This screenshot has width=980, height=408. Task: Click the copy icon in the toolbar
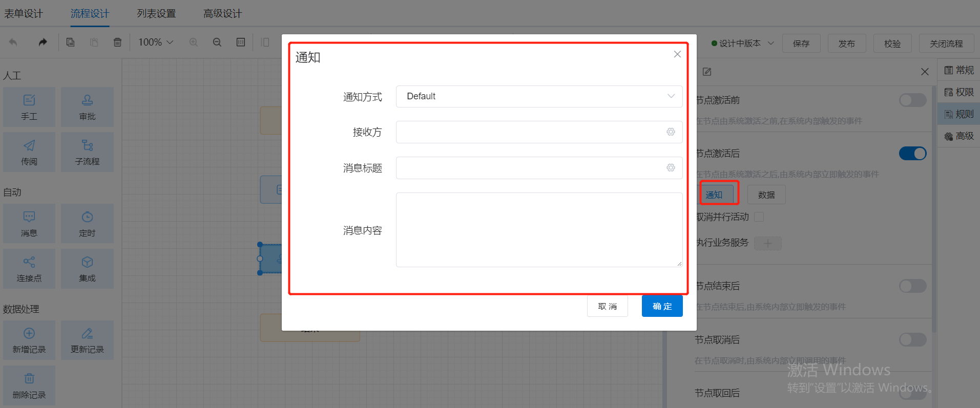[x=71, y=42]
